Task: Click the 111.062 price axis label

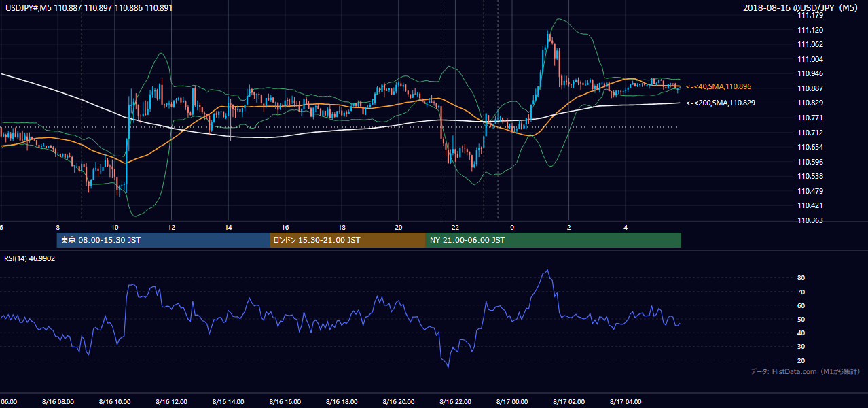Action: pyautogui.click(x=810, y=44)
